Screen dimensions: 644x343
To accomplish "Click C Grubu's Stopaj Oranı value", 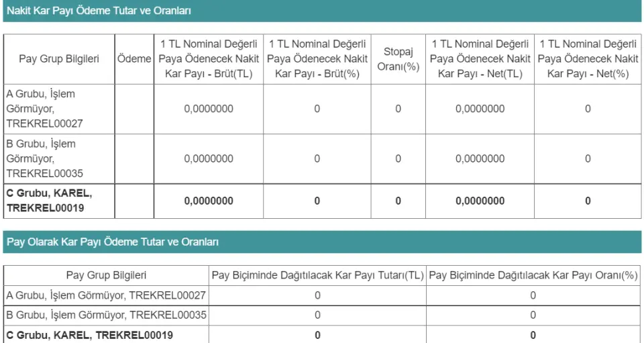I will pos(398,201).
